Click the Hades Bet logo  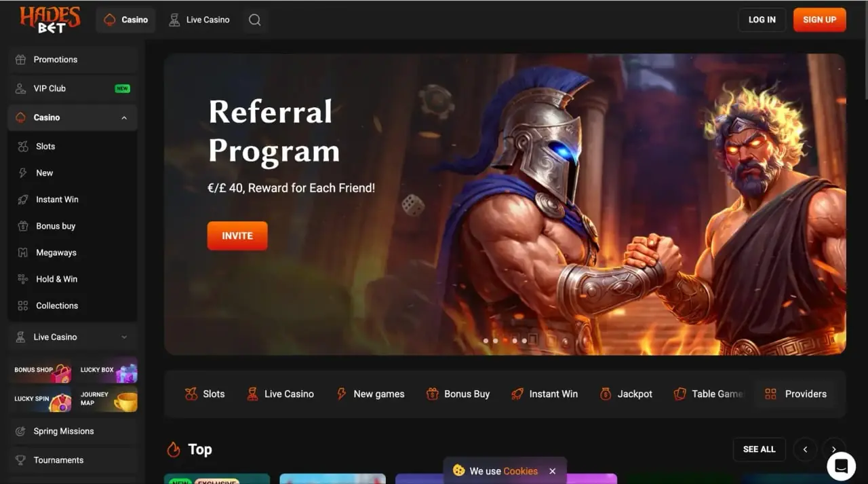(50, 20)
